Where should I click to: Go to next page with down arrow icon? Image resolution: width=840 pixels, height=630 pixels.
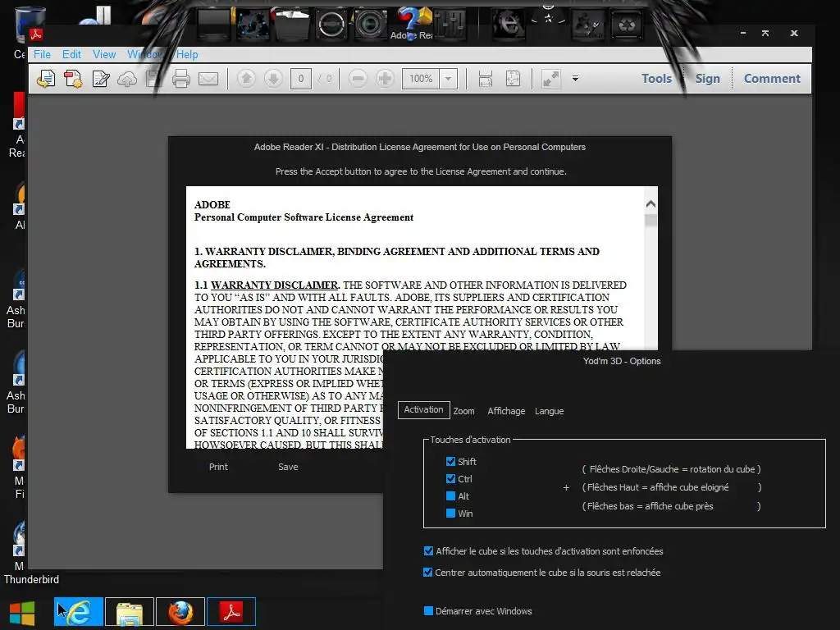tap(273, 79)
